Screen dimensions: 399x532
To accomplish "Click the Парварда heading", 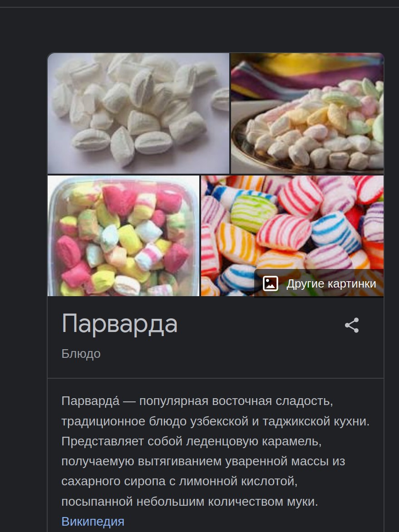I will 119,324.
